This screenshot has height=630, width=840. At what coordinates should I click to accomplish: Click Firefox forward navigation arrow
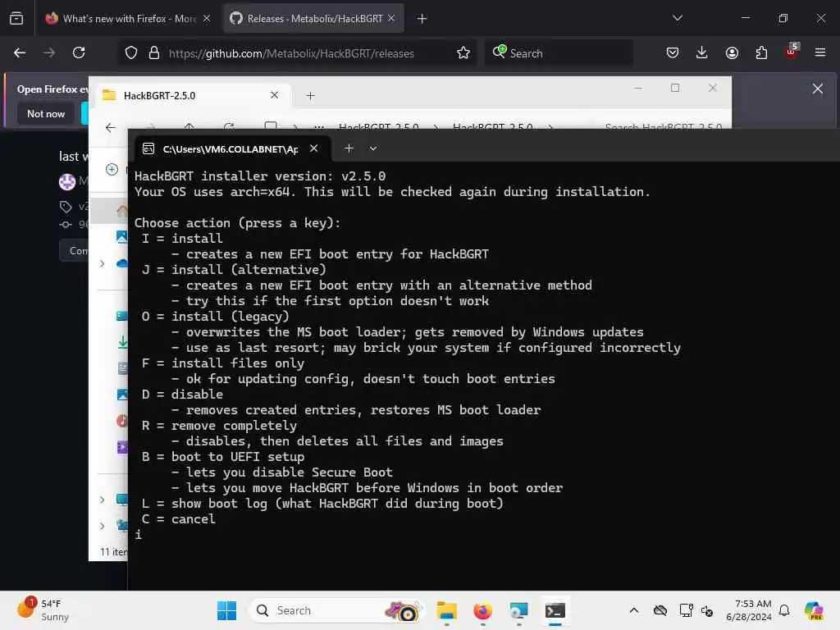(48, 52)
